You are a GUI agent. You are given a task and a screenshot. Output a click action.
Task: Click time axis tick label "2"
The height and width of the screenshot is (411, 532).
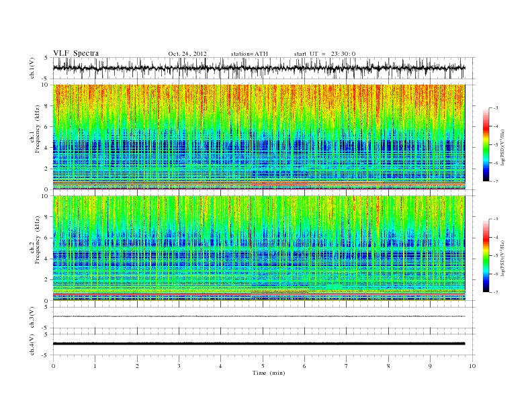coord(137,366)
